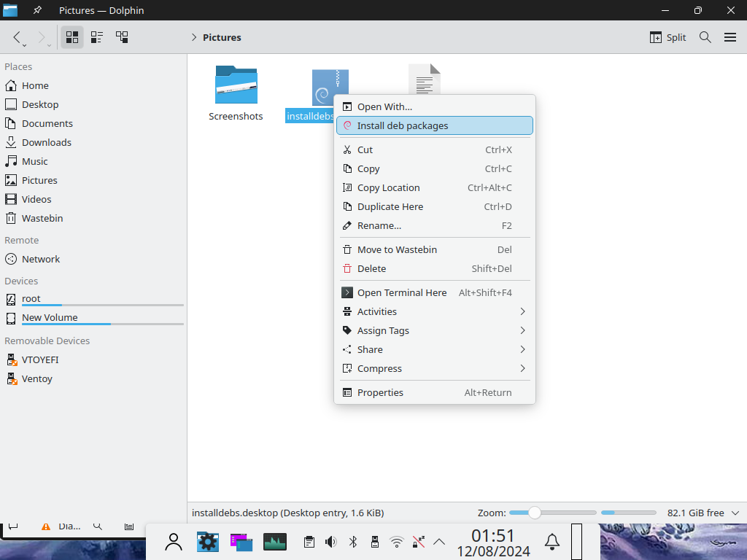Expand the Compress submenu
The height and width of the screenshot is (560, 747).
435,368
